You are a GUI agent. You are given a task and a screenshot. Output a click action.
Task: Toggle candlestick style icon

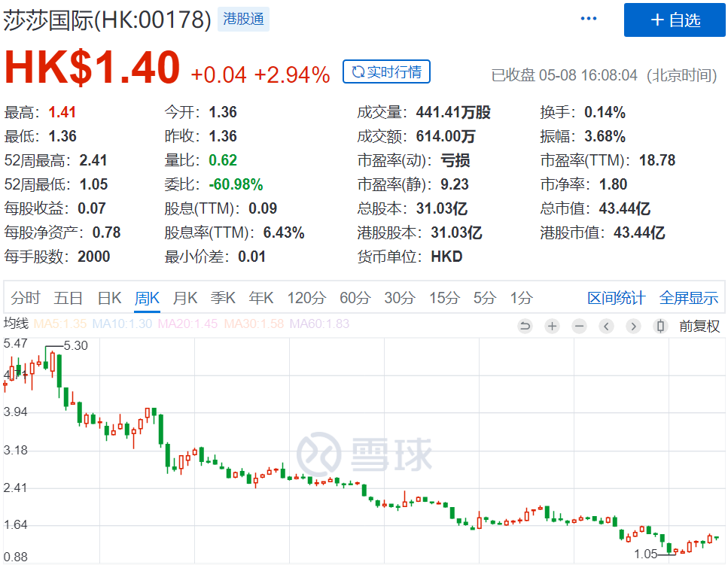point(660,326)
